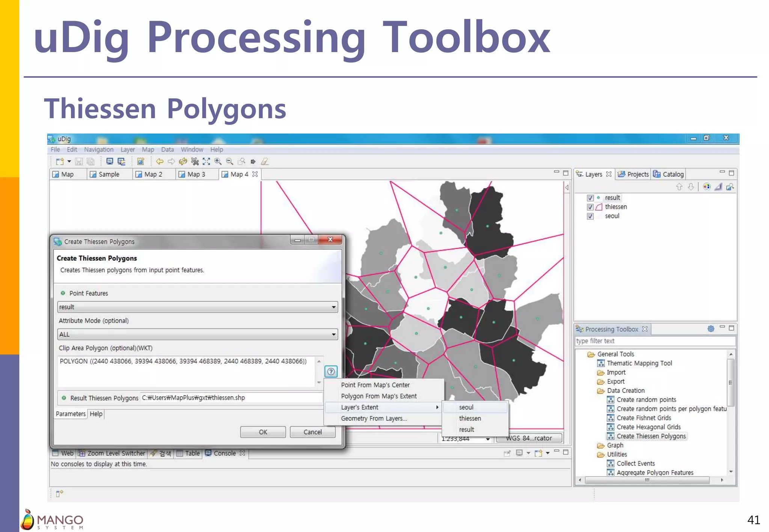Click the monitor display toolbar icon
The image size is (769, 532).
tap(110, 162)
